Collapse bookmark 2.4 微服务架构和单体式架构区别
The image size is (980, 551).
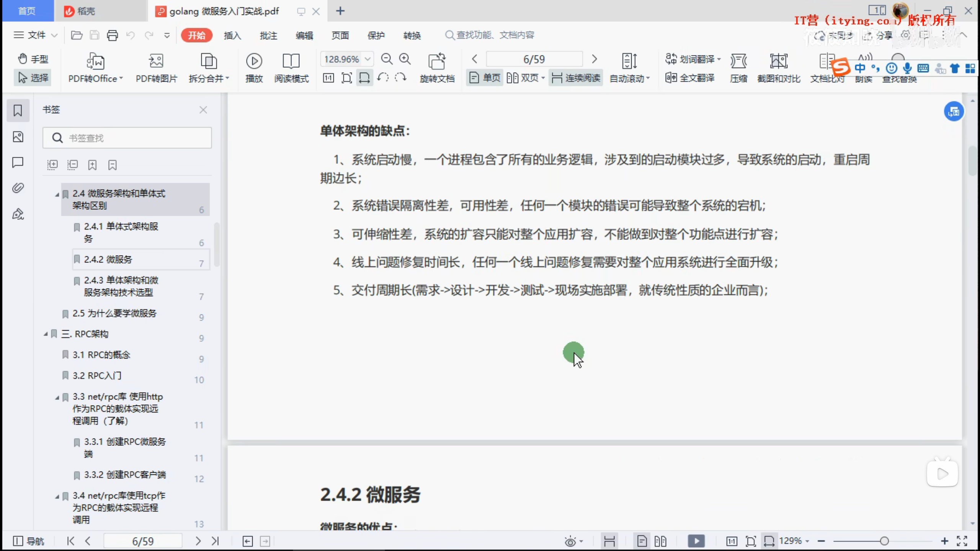(x=57, y=195)
